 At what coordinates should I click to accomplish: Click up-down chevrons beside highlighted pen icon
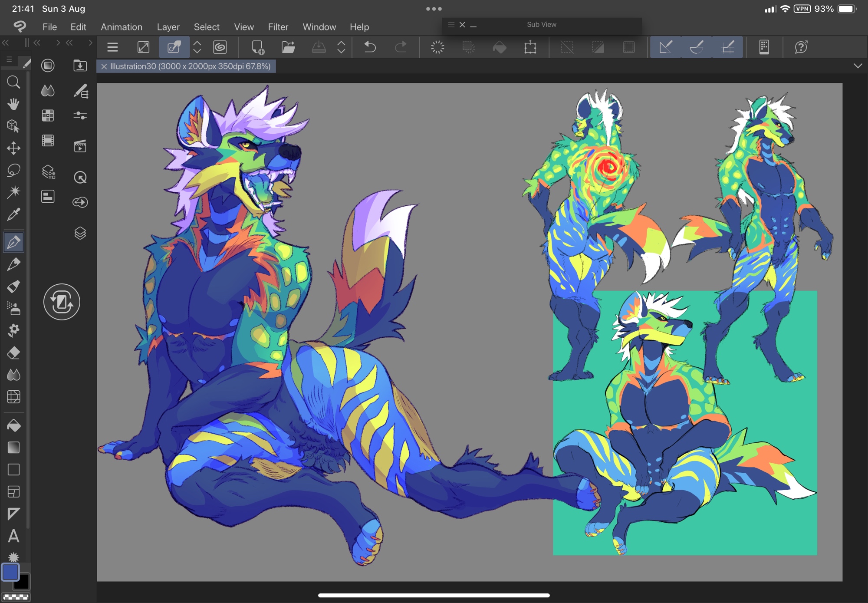(x=197, y=47)
